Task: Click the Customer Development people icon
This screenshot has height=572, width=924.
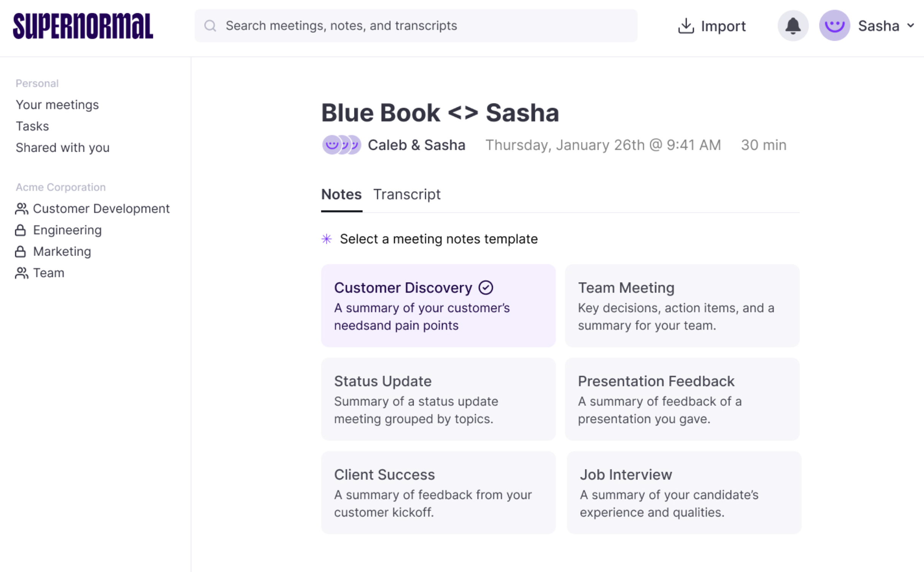Action: [21, 209]
